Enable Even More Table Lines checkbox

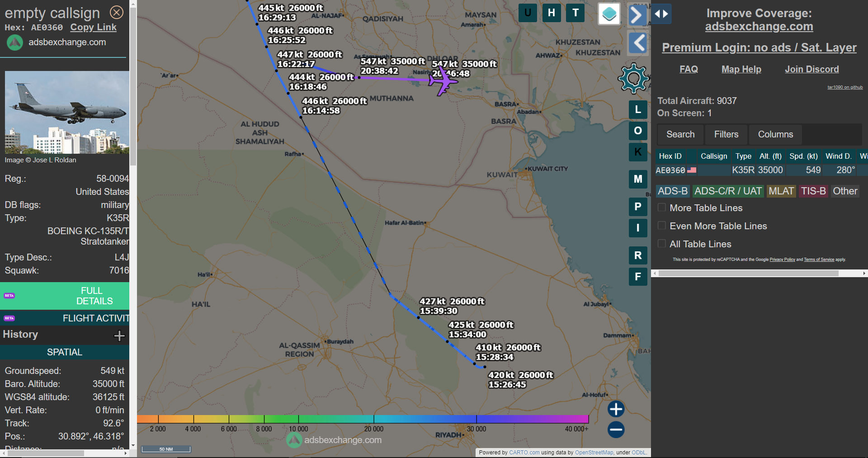[662, 226]
